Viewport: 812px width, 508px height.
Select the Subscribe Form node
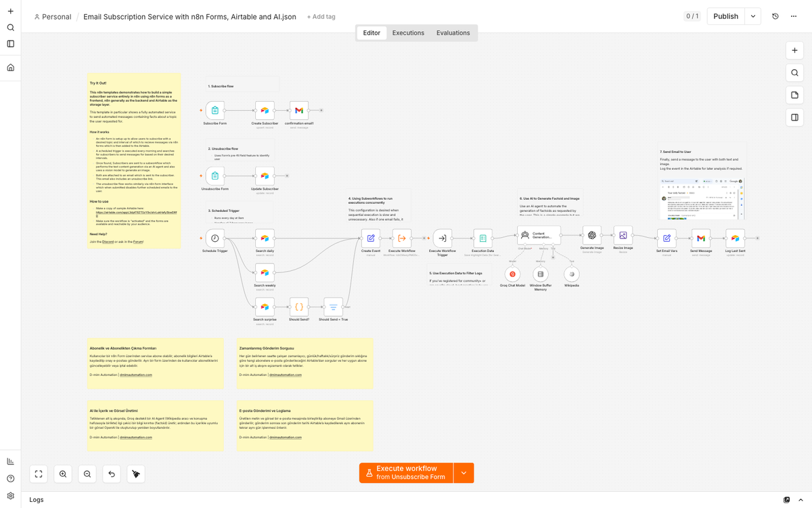tap(215, 110)
